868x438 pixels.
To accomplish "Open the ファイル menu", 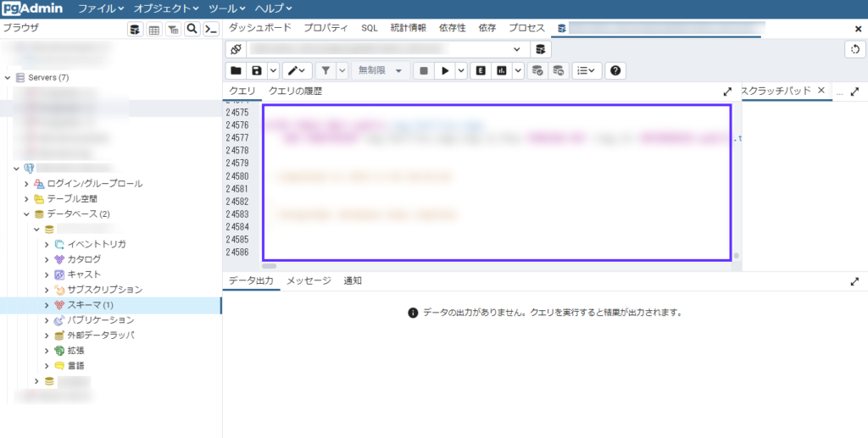I will [x=101, y=8].
